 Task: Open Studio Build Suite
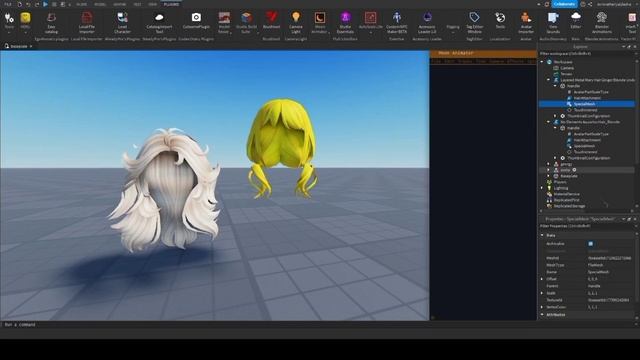246,23
